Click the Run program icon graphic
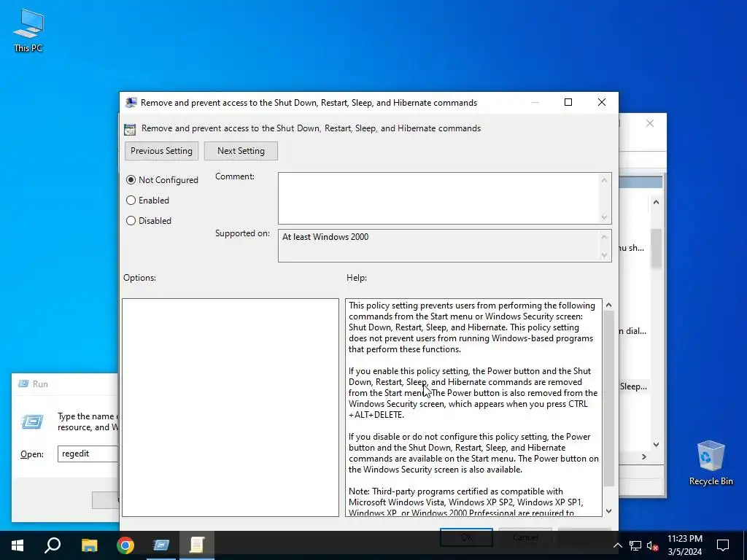Image resolution: width=747 pixels, height=560 pixels. coord(32,422)
